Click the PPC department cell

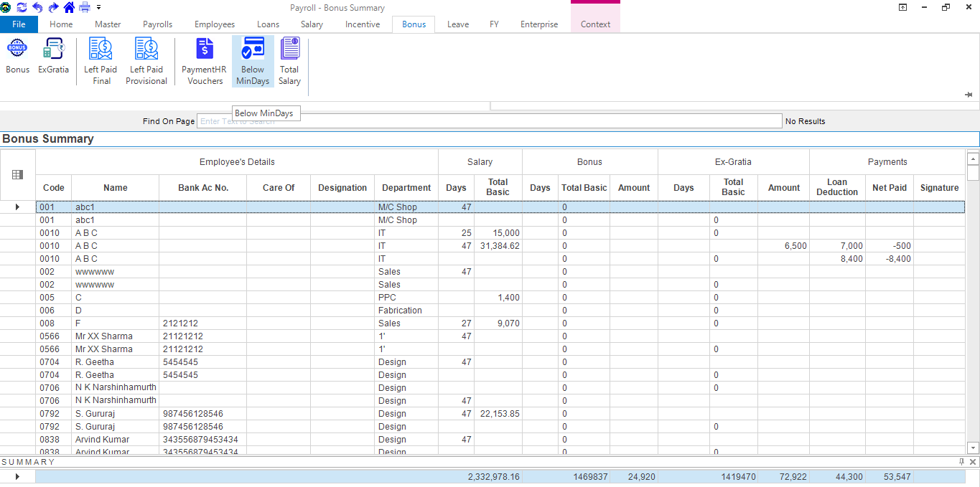pos(406,298)
